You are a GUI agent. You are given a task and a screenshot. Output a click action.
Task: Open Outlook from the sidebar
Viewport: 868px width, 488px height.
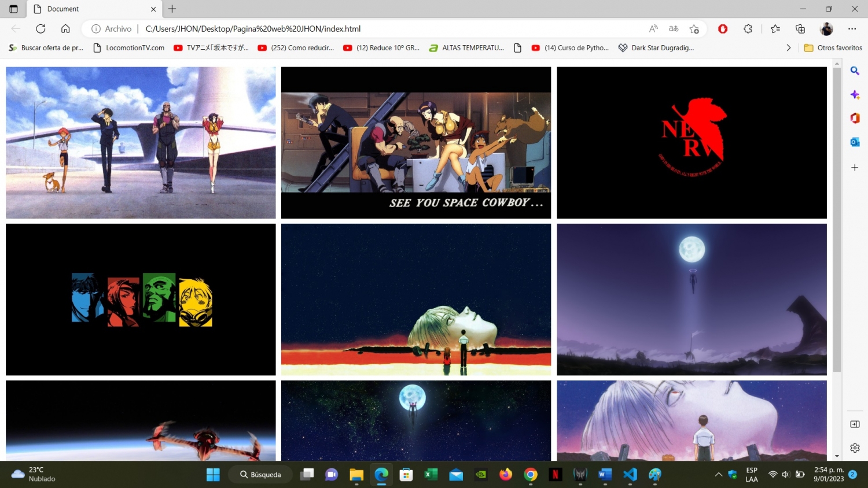[x=855, y=142]
